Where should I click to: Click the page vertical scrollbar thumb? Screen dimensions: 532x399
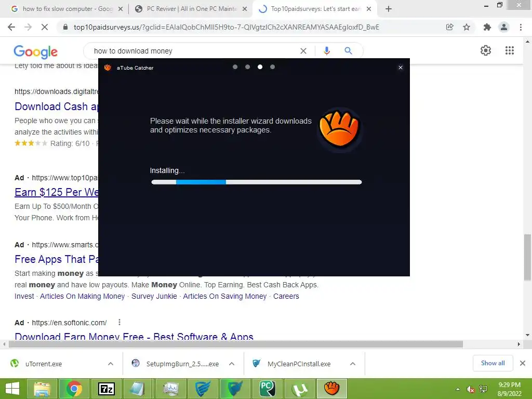coord(527,257)
